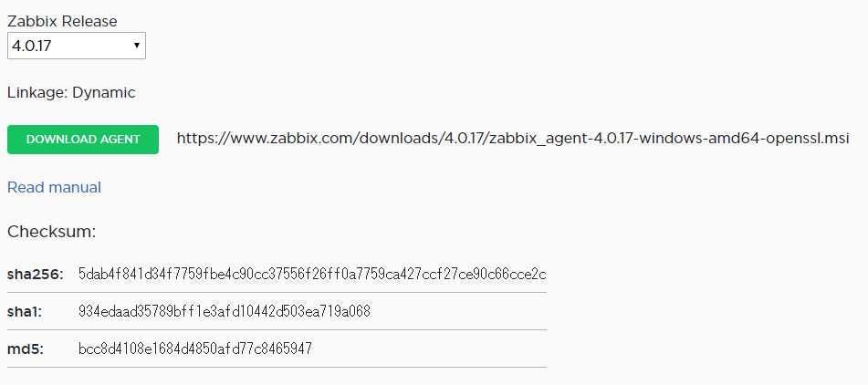Click the dropdown arrow beside 4.0.17
The image size is (868, 385).
click(x=136, y=46)
